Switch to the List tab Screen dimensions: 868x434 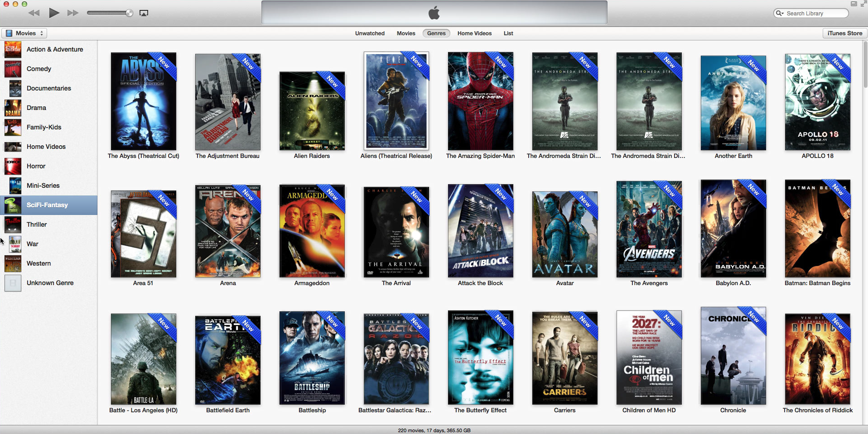pos(508,33)
